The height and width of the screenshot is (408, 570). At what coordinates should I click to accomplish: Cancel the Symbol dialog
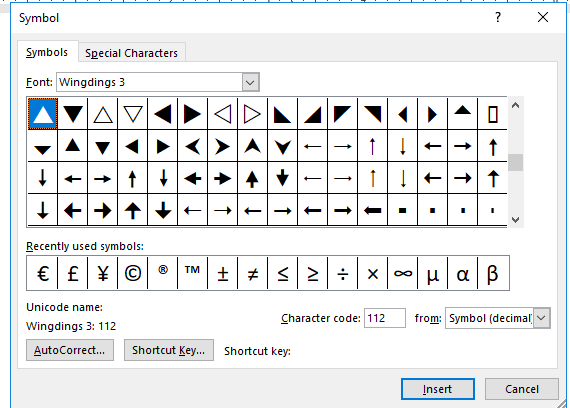point(522,389)
